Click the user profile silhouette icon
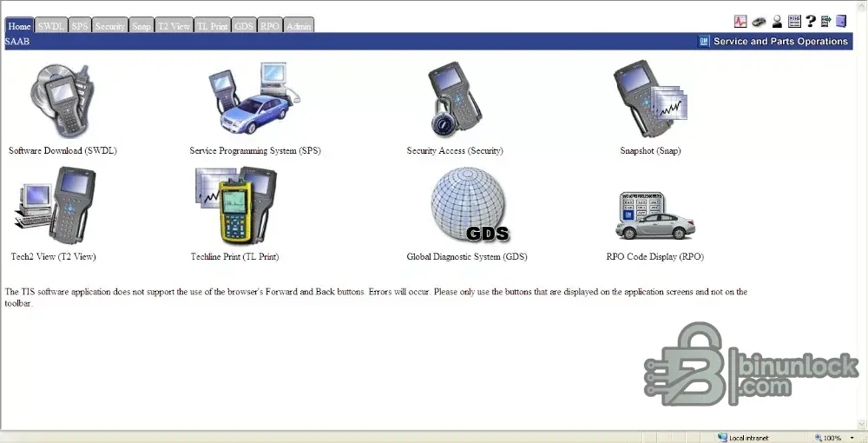 point(777,22)
